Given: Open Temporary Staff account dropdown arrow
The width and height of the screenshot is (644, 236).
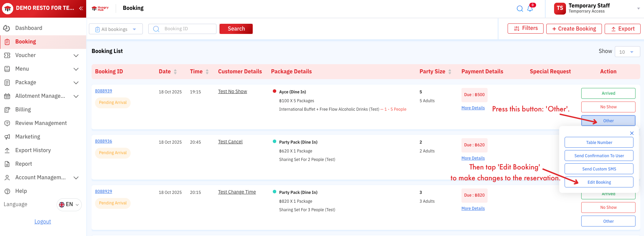Looking at the screenshot, I should click(638, 8).
